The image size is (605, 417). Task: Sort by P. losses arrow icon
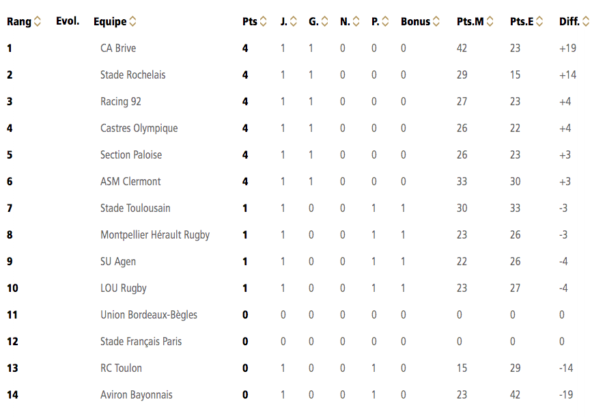click(x=385, y=22)
